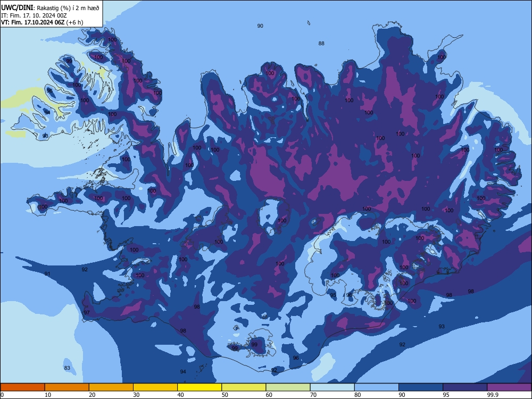
Task: Click the 90–95 dark blue legend swatch
Action: coord(421,387)
